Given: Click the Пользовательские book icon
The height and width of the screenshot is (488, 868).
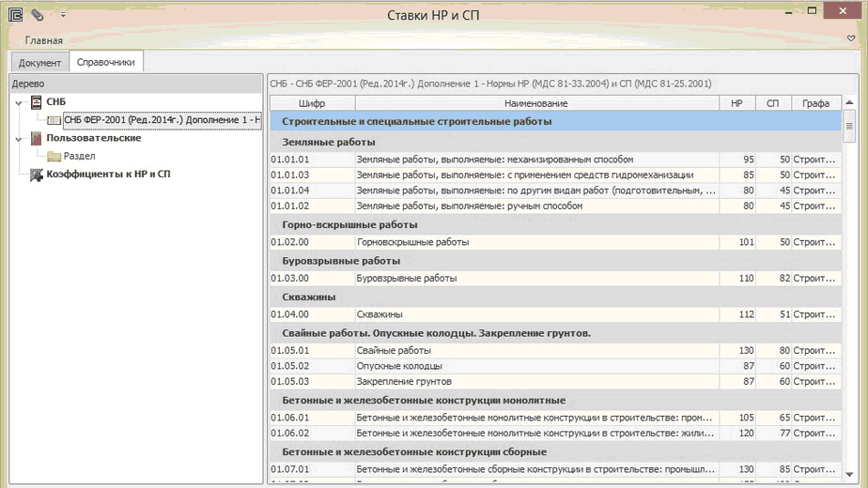Looking at the screenshot, I should click(36, 138).
